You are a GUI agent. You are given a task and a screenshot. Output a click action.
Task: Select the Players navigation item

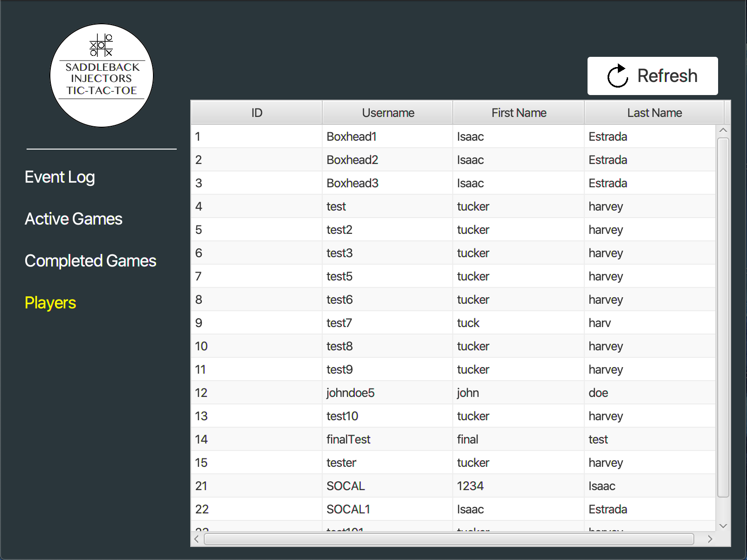point(50,303)
